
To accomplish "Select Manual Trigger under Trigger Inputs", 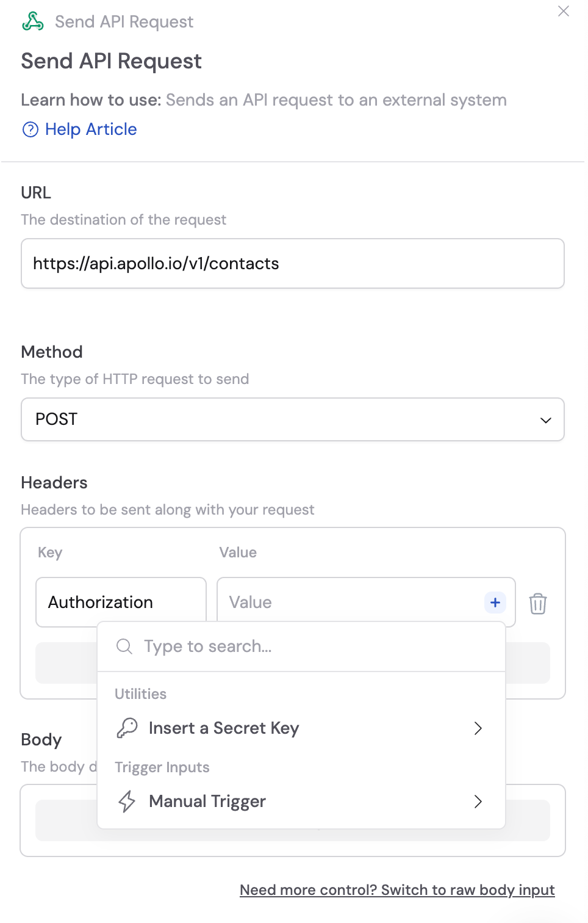I will 207,801.
